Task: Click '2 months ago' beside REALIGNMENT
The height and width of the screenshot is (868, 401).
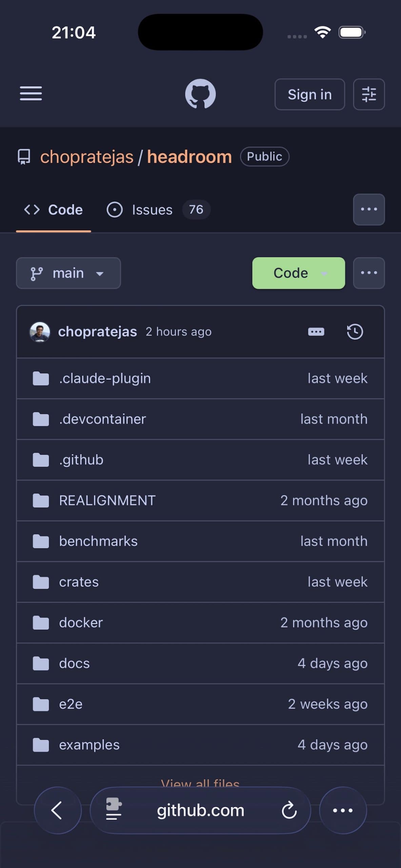Action: (324, 500)
